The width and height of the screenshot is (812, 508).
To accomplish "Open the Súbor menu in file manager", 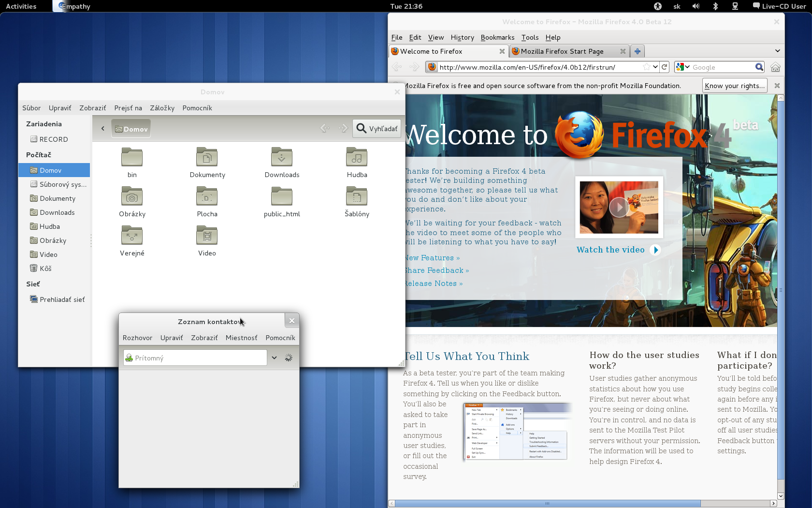I will coord(31,108).
